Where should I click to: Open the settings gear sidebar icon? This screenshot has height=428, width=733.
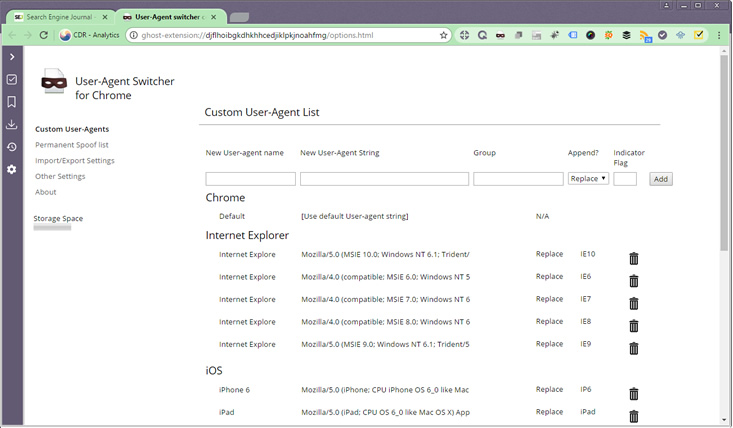pos(12,169)
